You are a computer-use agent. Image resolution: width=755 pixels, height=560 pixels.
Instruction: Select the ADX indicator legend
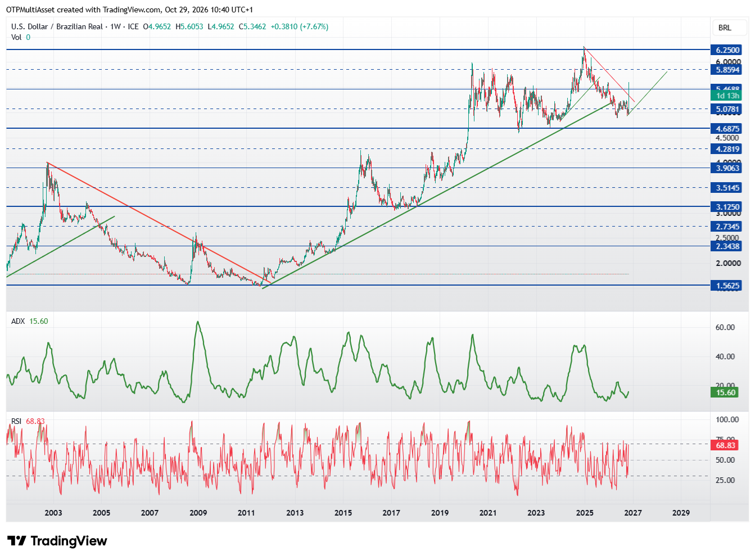(x=30, y=321)
